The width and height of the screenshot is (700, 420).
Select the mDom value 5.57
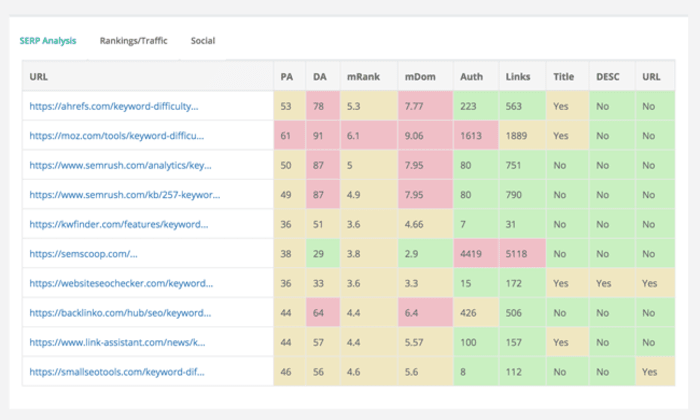pyautogui.click(x=425, y=342)
